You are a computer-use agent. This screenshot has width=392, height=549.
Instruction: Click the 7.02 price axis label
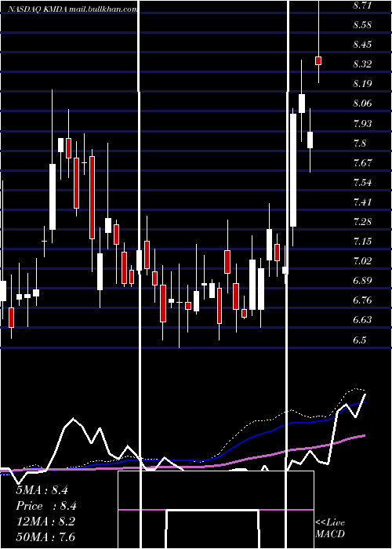pos(362,260)
